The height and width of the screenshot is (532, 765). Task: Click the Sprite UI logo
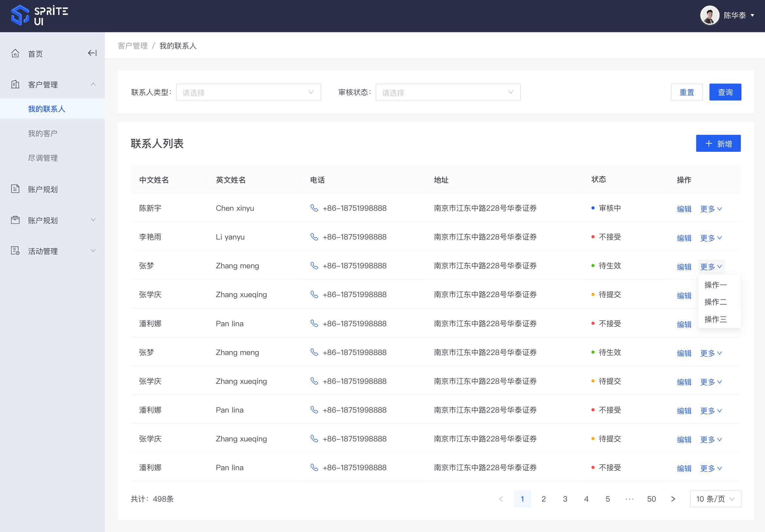(x=39, y=16)
